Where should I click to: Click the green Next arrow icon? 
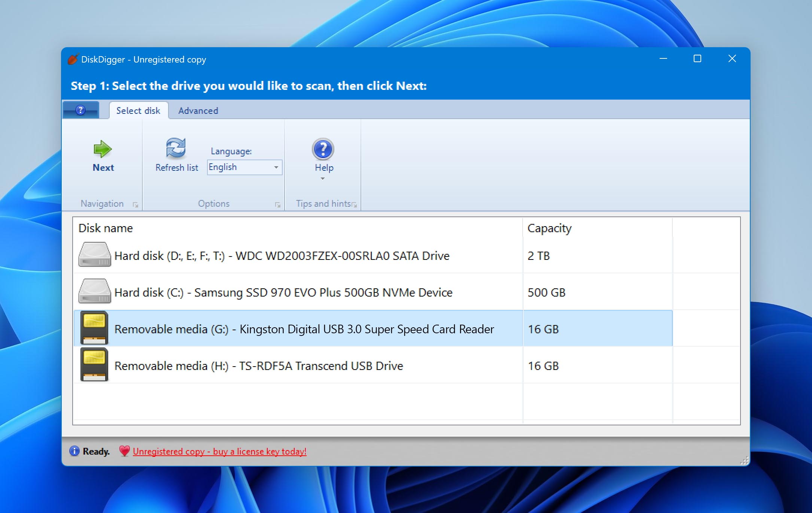pos(103,149)
